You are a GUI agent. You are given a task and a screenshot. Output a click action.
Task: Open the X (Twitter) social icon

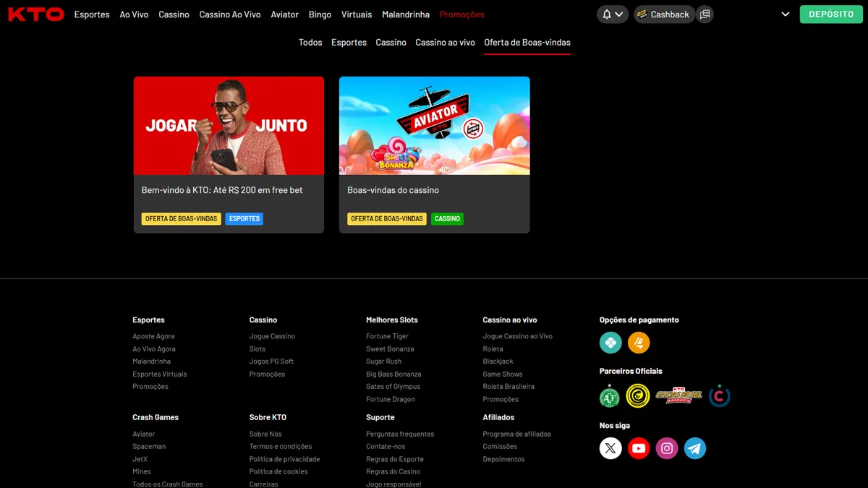click(x=610, y=448)
